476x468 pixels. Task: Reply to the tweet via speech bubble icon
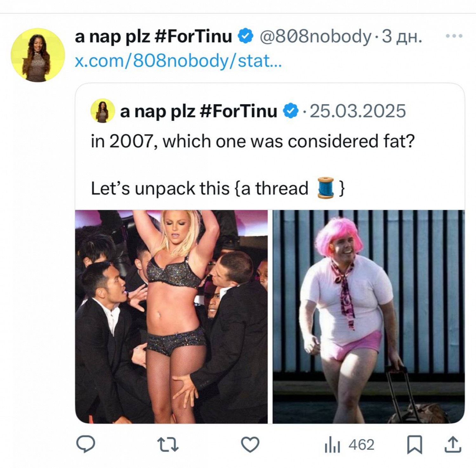[86, 444]
